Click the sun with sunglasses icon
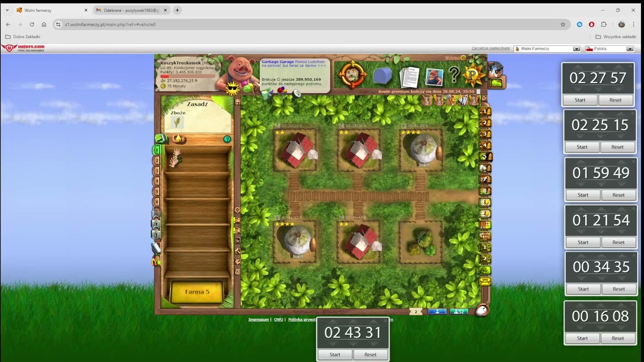Viewport: 644px width, 362px height. click(232, 89)
